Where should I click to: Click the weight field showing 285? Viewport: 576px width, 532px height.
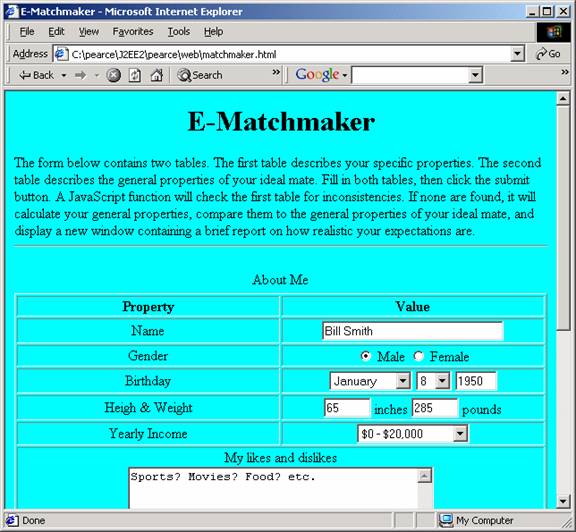click(x=435, y=408)
